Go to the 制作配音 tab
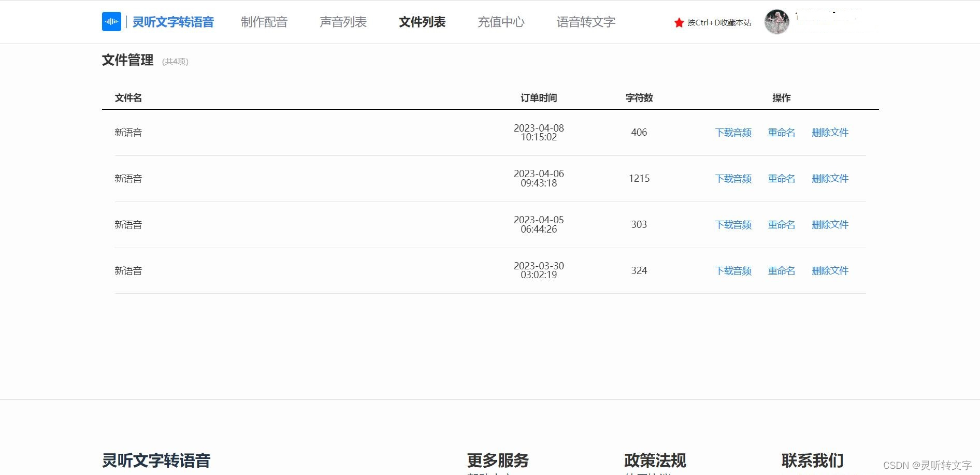 (x=264, y=22)
